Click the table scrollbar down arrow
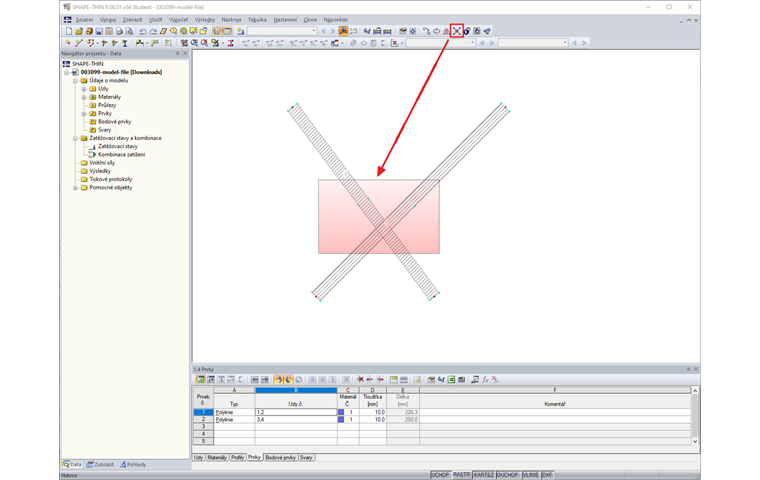 click(695, 441)
